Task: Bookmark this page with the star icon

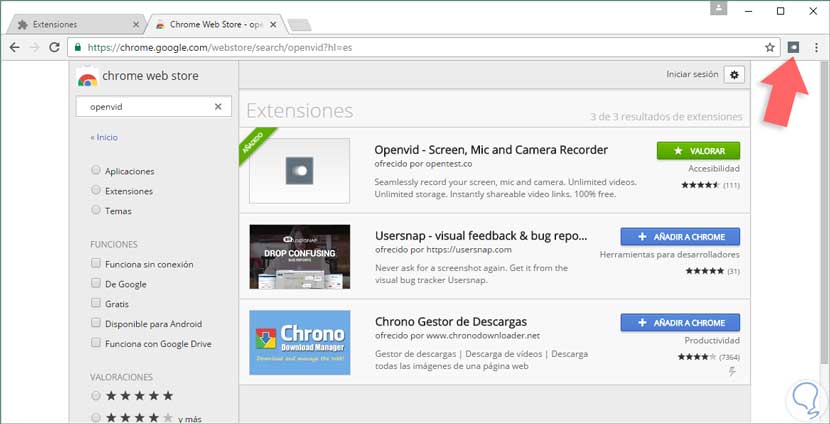Action: (x=770, y=48)
